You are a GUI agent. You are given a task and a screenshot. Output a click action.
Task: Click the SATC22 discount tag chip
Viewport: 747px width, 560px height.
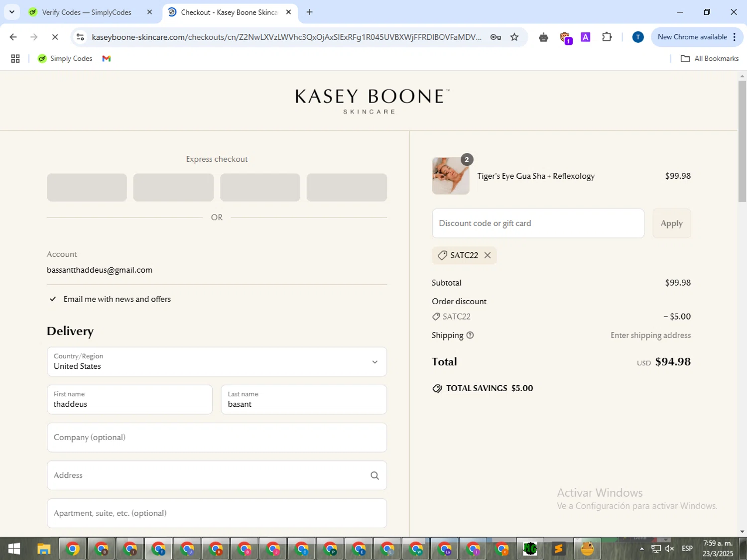click(x=464, y=255)
